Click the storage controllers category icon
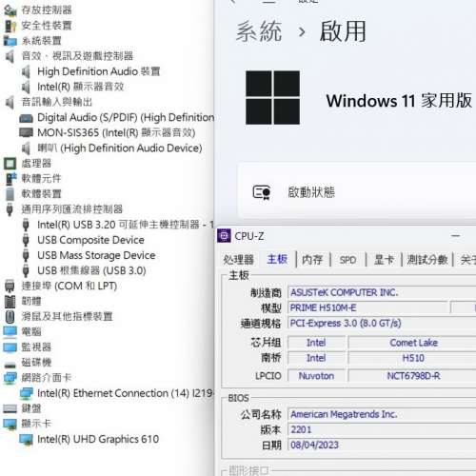The width and height of the screenshot is (476, 476). (10, 10)
